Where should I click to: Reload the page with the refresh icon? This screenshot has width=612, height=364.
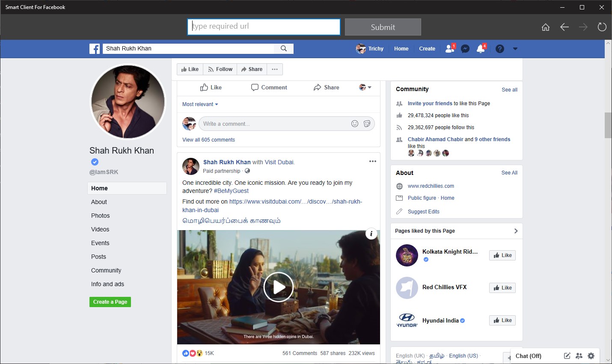(x=602, y=27)
